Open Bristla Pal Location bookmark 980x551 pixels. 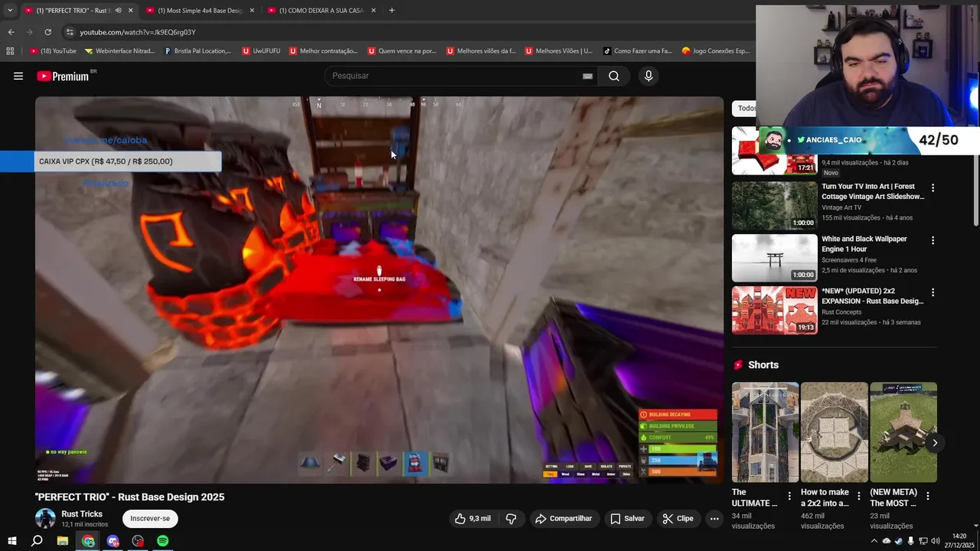pyautogui.click(x=198, y=51)
